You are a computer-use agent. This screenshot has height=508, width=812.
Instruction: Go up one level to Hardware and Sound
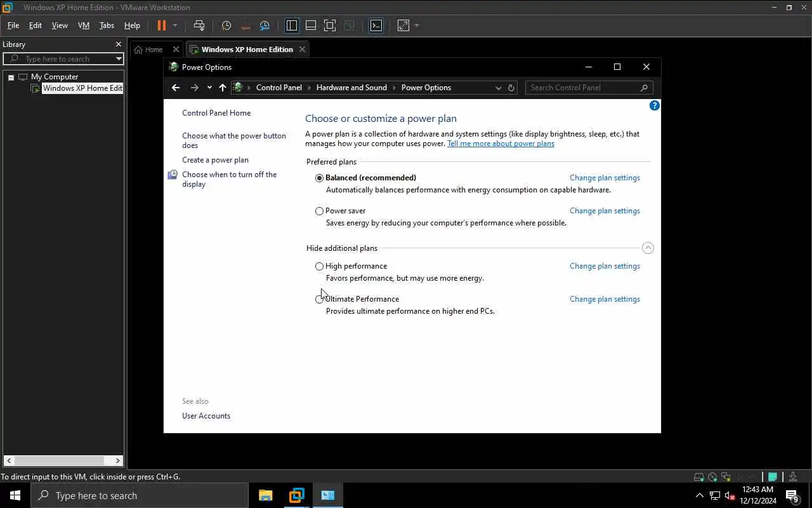(222, 88)
